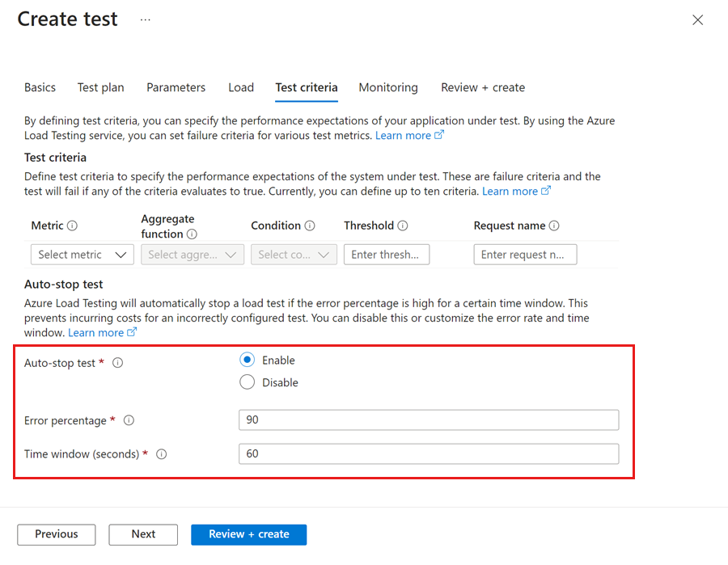Click the info icon beside Request name
This screenshot has height=565, width=728.
(x=554, y=226)
